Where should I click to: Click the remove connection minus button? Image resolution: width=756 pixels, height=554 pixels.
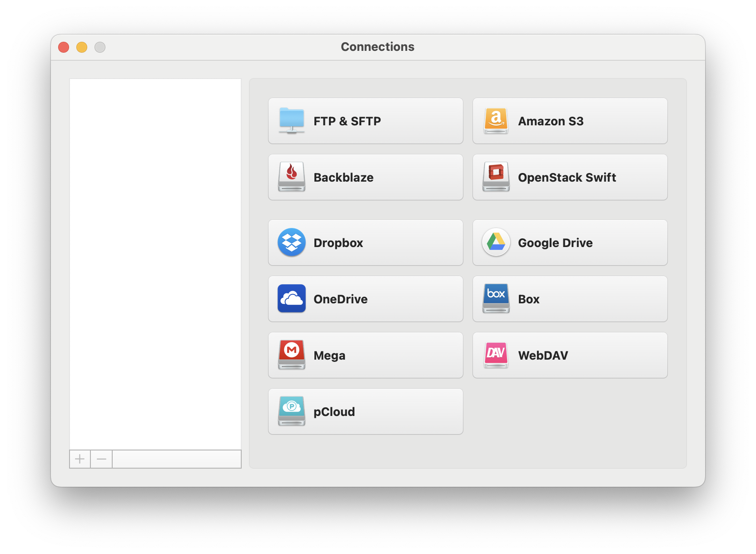pyautogui.click(x=101, y=459)
